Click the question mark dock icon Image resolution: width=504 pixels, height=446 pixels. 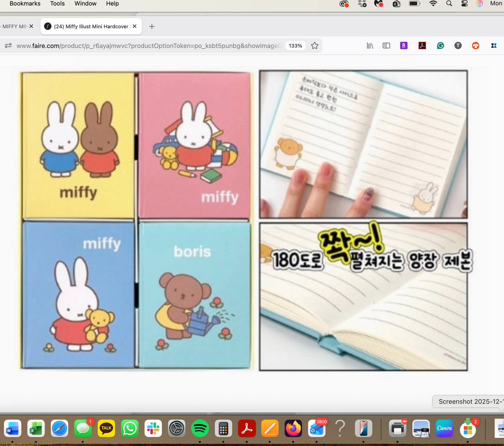(x=340, y=429)
